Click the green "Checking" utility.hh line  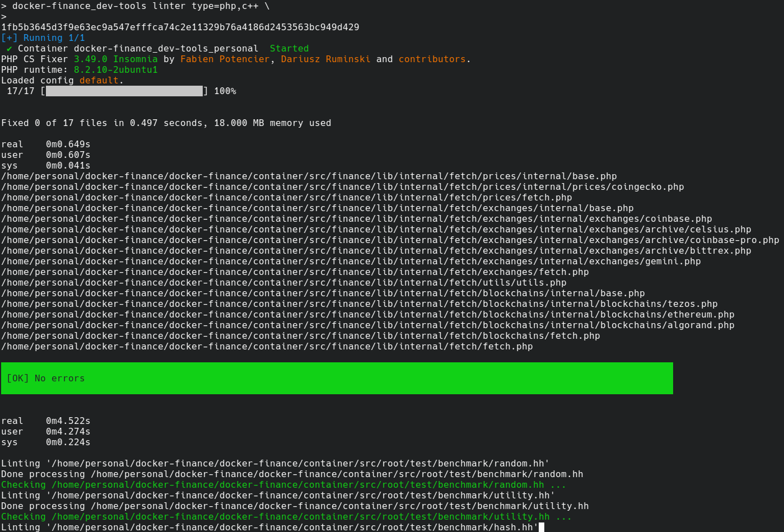[x=286, y=517]
